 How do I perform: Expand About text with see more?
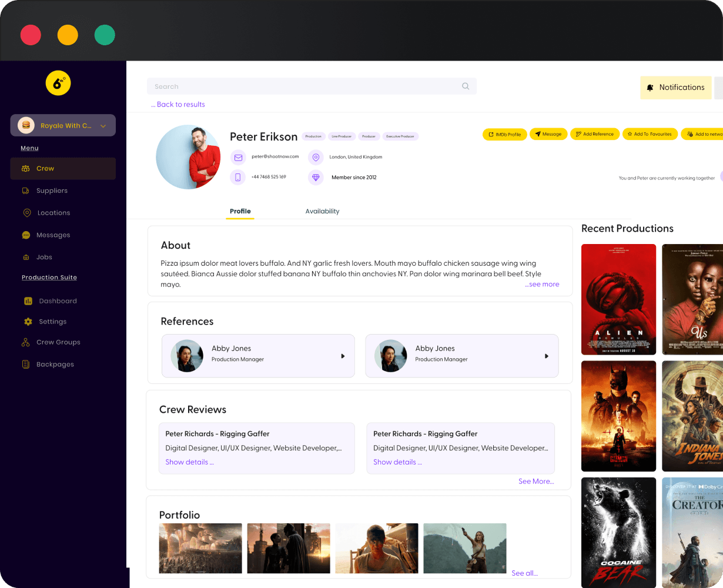point(542,285)
